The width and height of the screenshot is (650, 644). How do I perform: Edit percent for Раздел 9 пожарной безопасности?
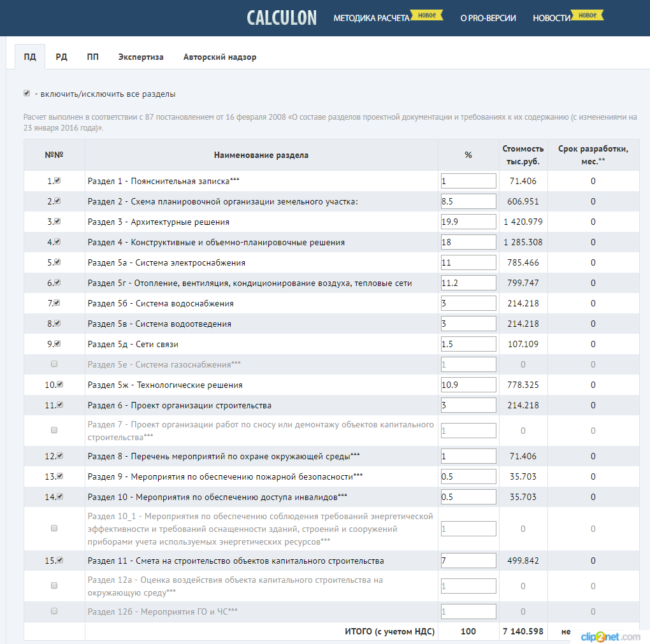[468, 476]
